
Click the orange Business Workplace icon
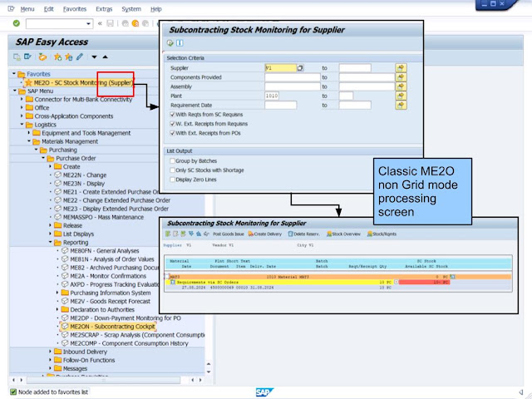pos(42,57)
